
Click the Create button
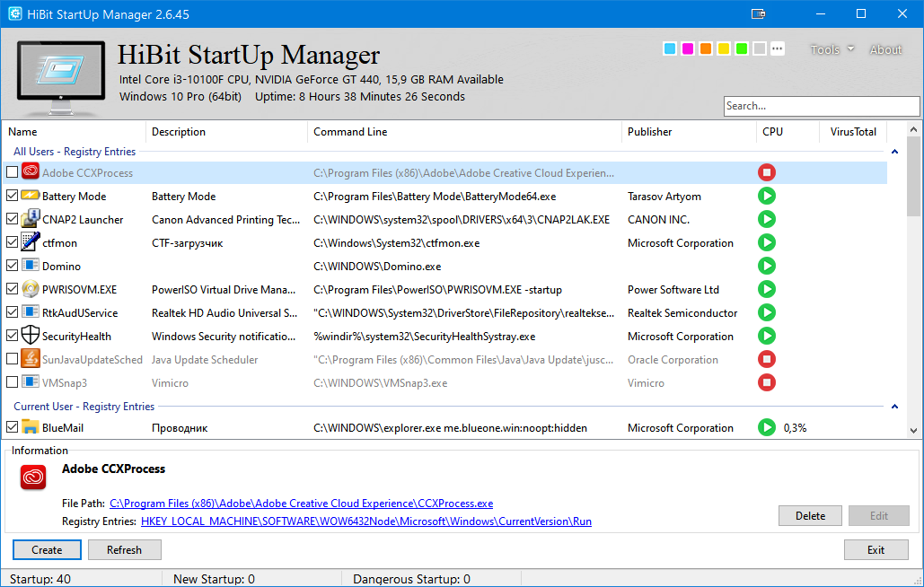click(47, 550)
